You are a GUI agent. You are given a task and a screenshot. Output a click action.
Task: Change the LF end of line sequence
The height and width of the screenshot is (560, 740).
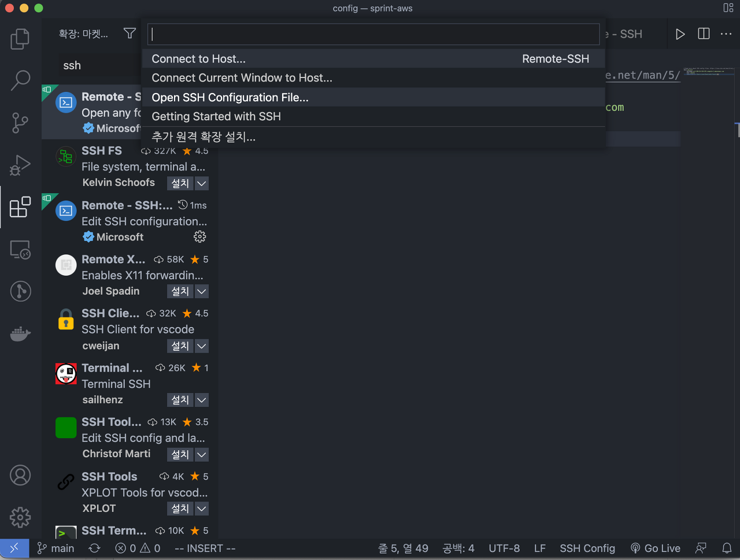[540, 548]
